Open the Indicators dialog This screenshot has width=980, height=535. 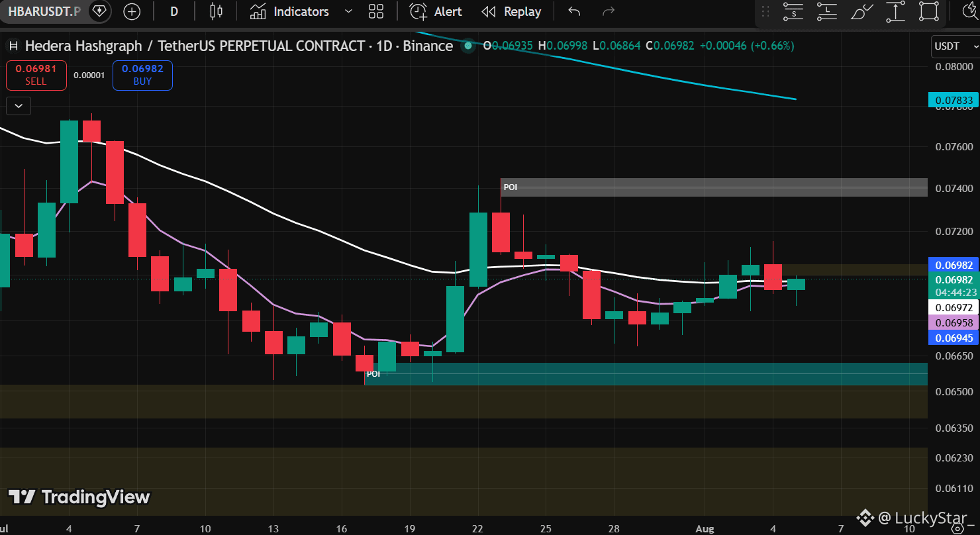click(x=289, y=11)
